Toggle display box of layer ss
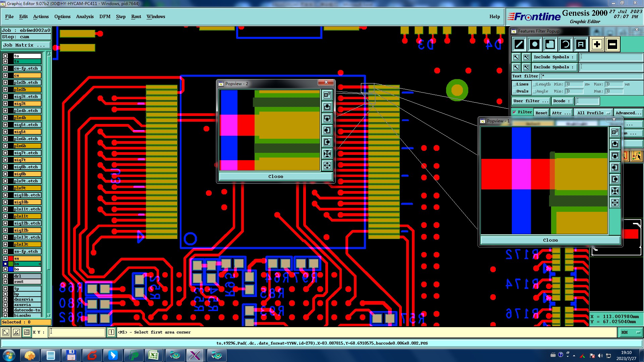 (x=5, y=259)
